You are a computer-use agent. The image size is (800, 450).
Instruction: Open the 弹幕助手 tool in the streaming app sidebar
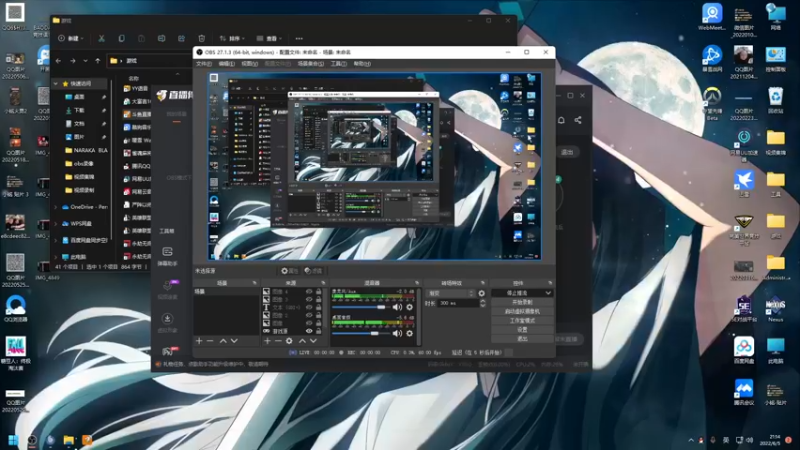pos(167,257)
